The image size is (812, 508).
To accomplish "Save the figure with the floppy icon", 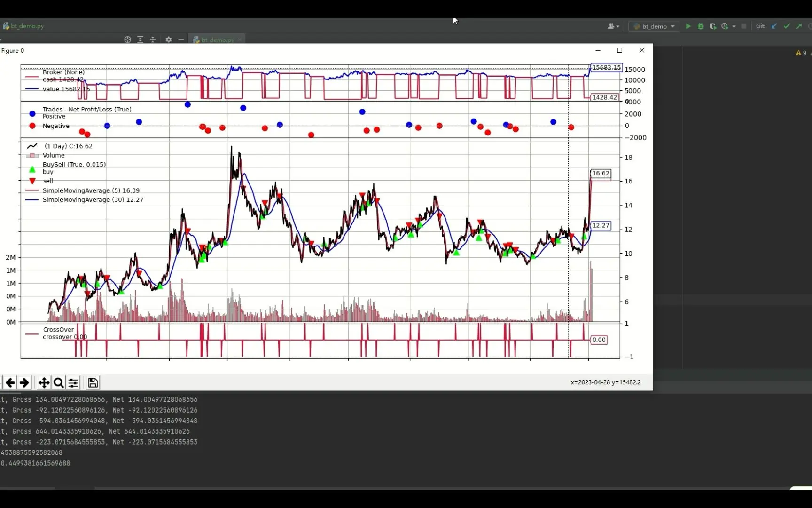I will pos(93,383).
